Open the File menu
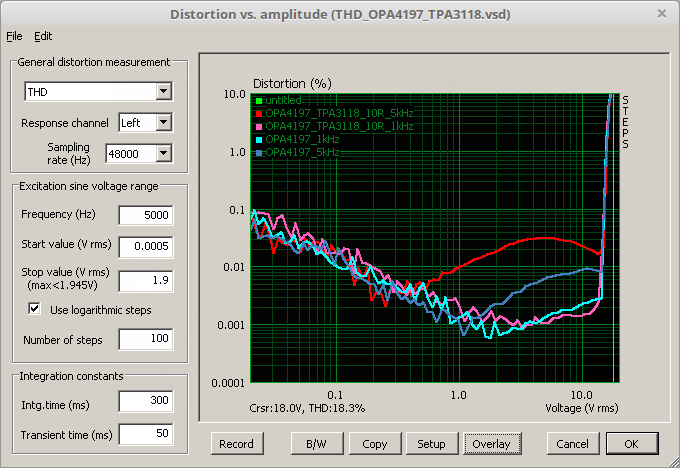680x468 pixels. (x=14, y=36)
